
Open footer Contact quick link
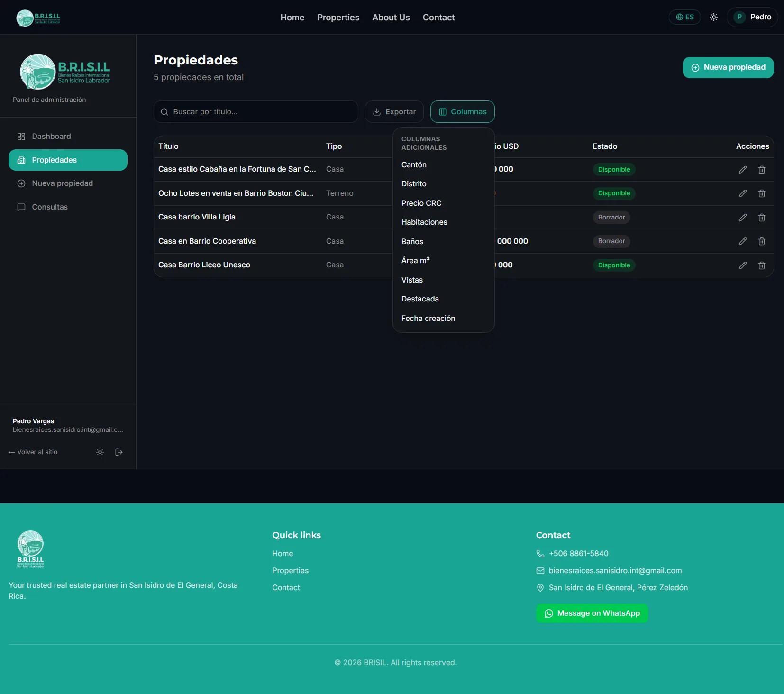click(x=286, y=588)
